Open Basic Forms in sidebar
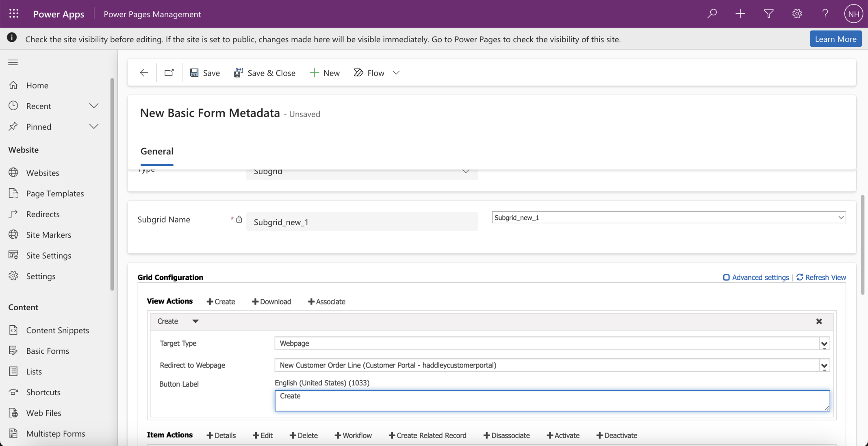The image size is (868, 446). 48,351
